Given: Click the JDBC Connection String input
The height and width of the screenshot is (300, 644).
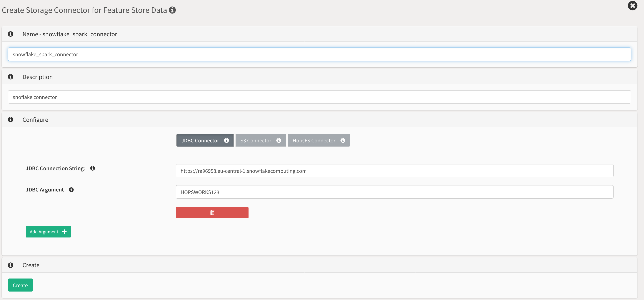Looking at the screenshot, I should pyautogui.click(x=394, y=171).
